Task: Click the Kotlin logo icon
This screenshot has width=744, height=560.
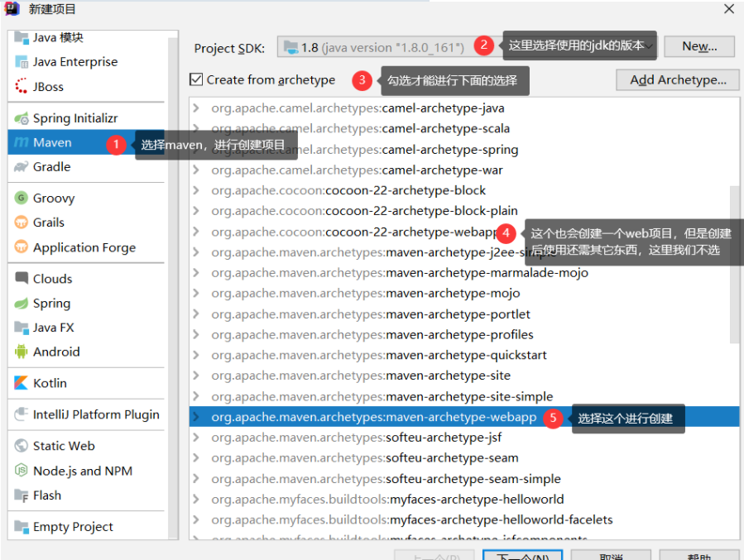Action: point(21,383)
